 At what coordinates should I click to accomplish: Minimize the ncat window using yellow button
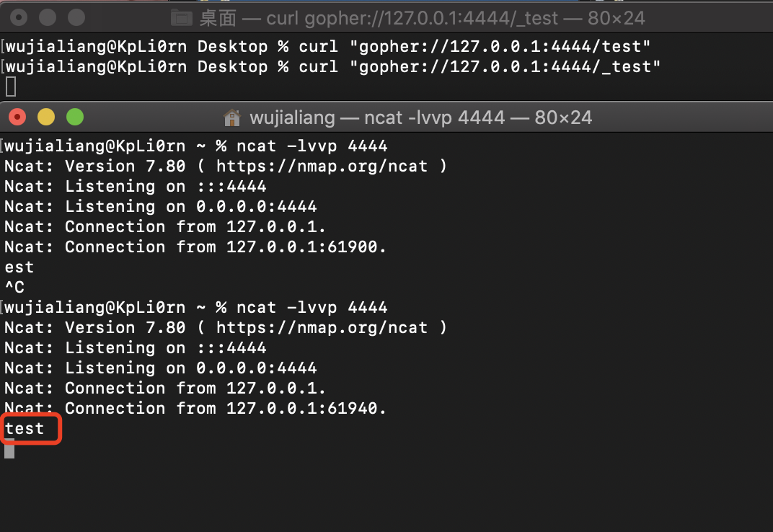(46, 117)
